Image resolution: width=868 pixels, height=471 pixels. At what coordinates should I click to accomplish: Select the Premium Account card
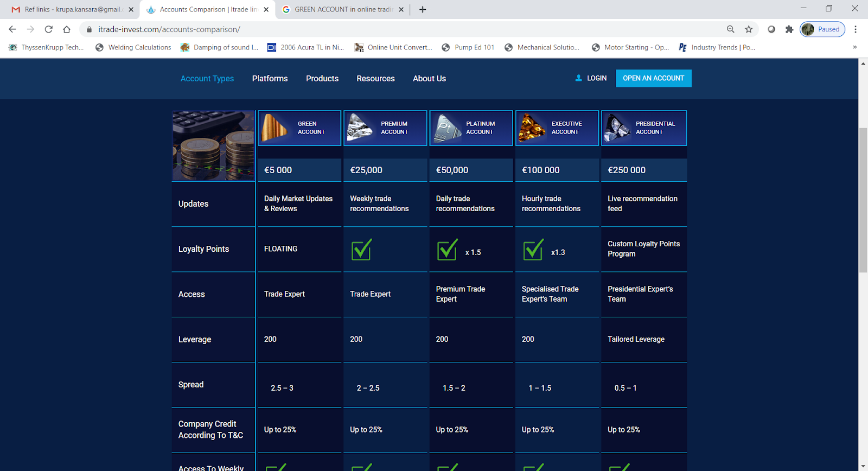(x=385, y=128)
